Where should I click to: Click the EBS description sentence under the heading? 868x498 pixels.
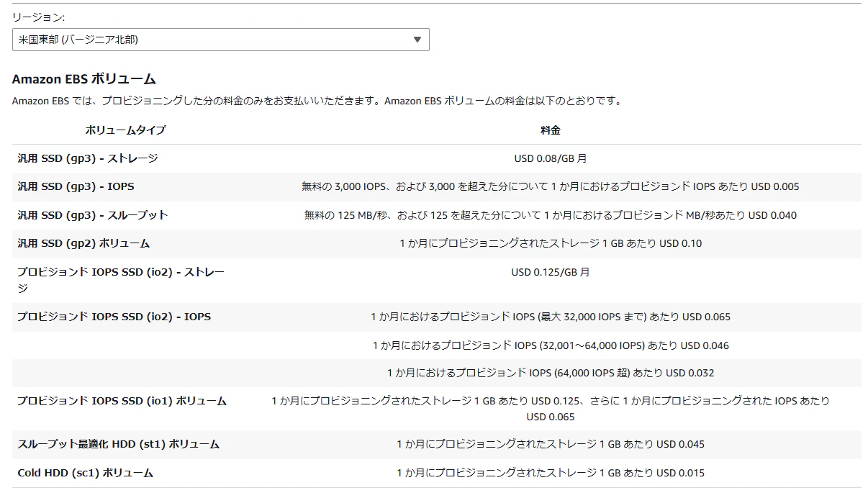point(317,101)
